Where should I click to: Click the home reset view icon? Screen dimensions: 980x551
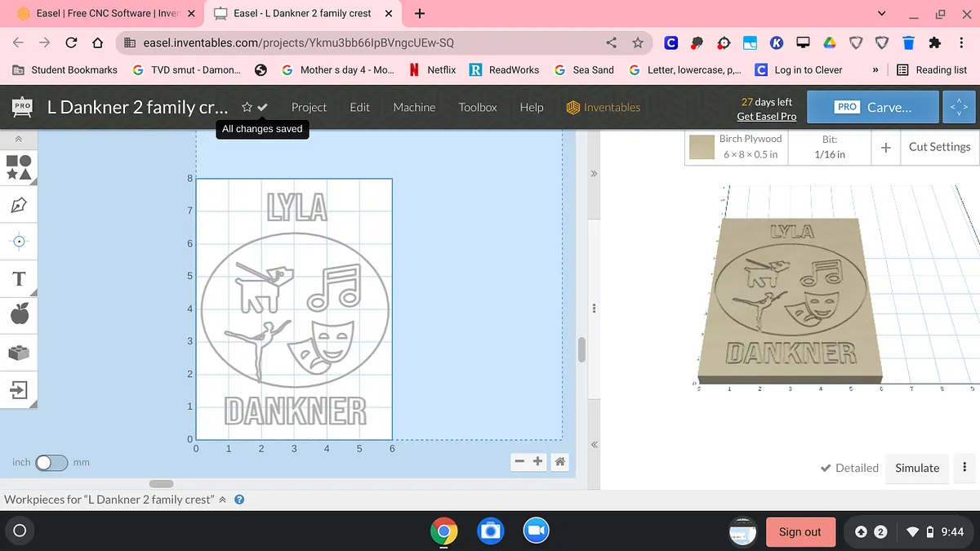560,461
